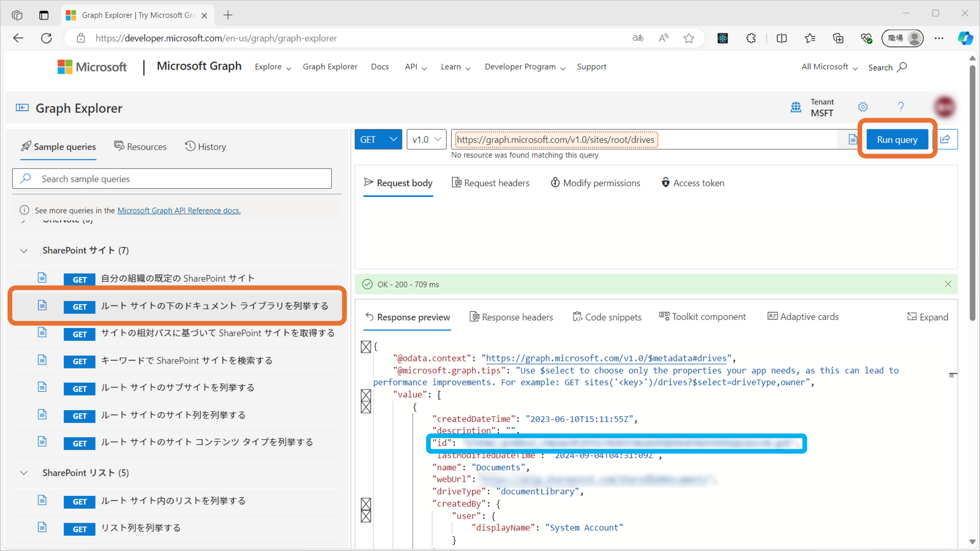Viewport: 980px width, 551px height.
Task: Open the Access token tab
Action: pyautogui.click(x=693, y=183)
